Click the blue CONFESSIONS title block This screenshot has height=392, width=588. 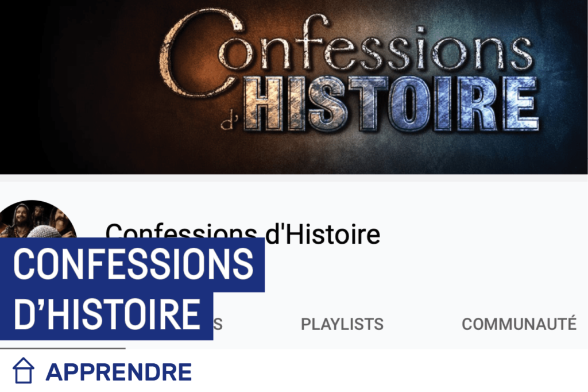pyautogui.click(x=133, y=265)
